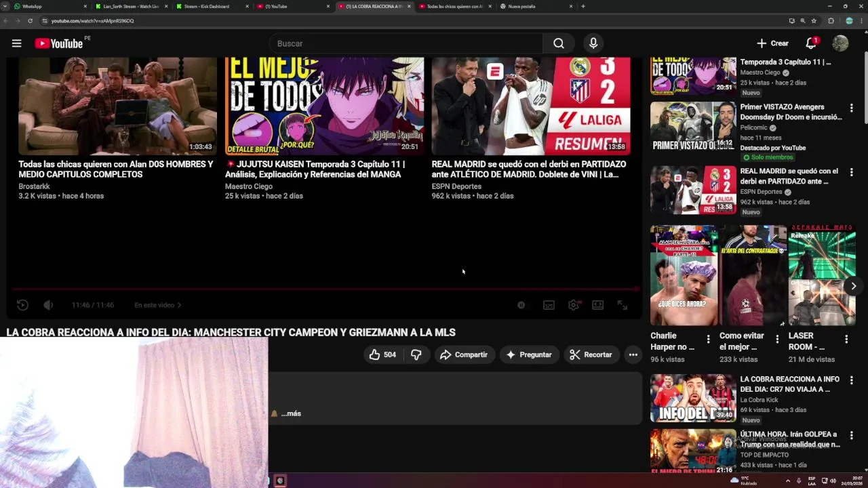Replay the finished video
The image size is (868, 488).
22,305
